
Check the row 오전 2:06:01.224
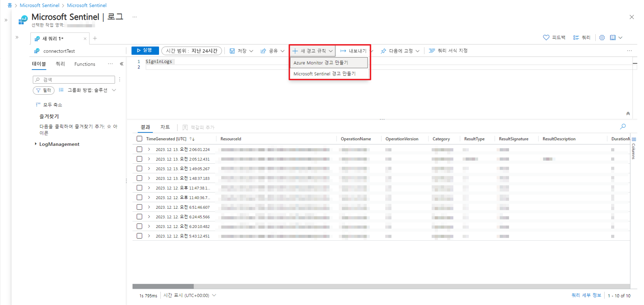pos(139,149)
